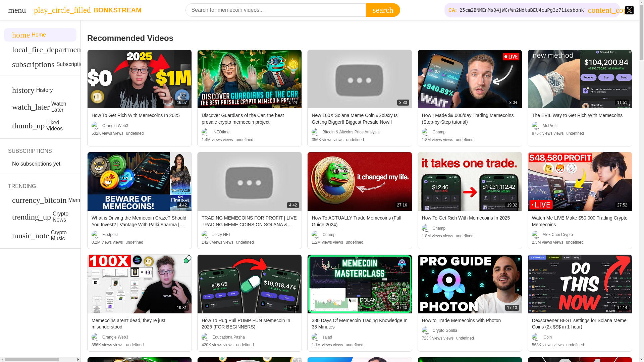Click Bitcoin & Altcoins Price Analysis avatar

click(x=316, y=132)
